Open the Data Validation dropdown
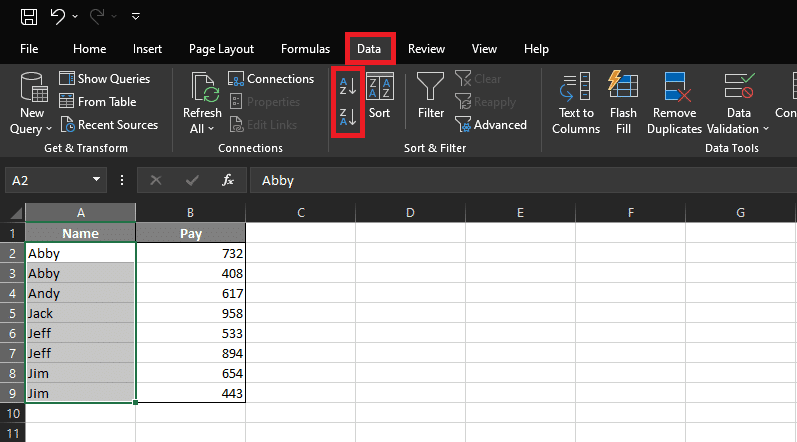Screen dimensions: 797x442 [738, 128]
